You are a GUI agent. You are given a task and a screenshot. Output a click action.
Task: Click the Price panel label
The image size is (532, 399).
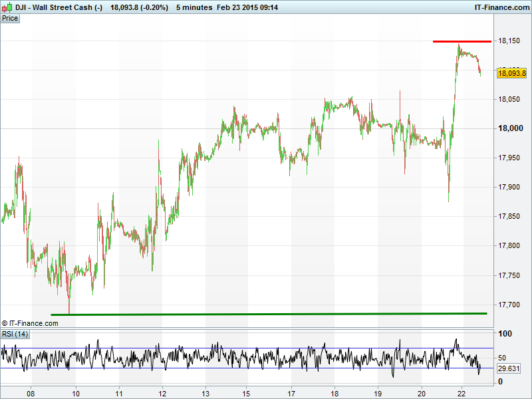(10, 18)
